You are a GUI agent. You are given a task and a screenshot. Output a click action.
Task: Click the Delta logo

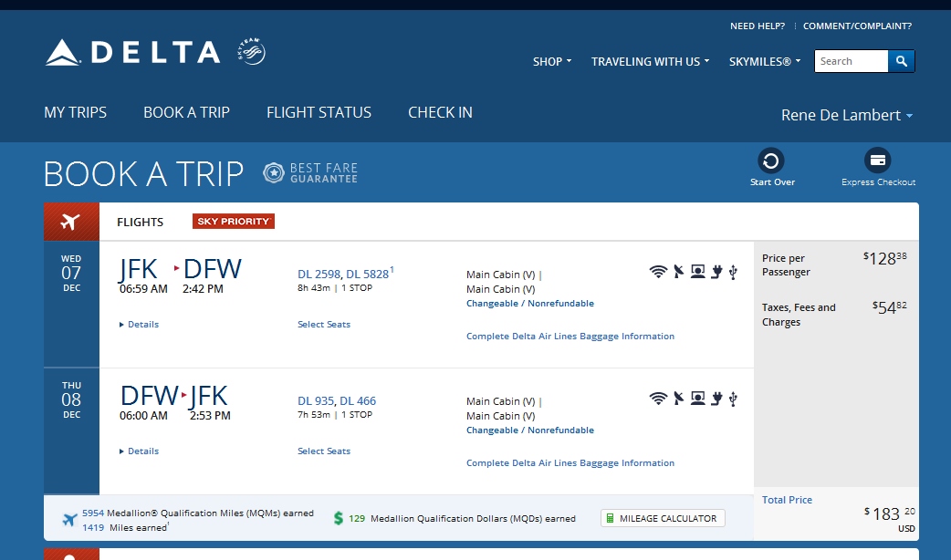[133, 52]
